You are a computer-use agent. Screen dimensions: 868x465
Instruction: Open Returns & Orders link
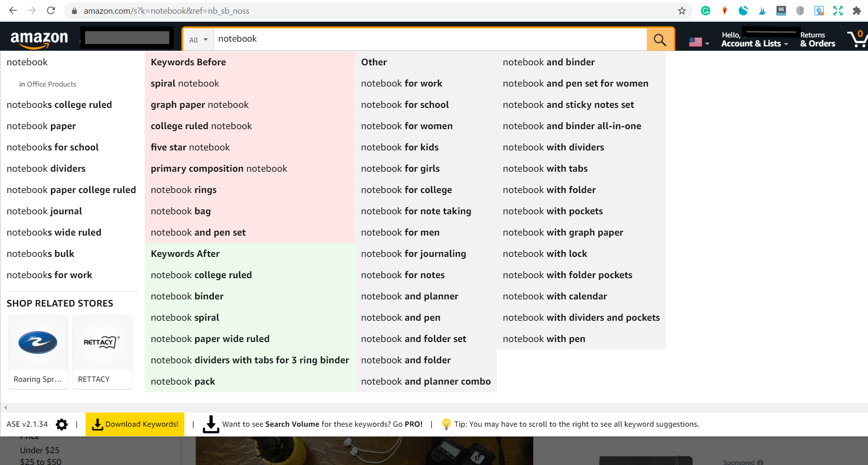pos(817,39)
